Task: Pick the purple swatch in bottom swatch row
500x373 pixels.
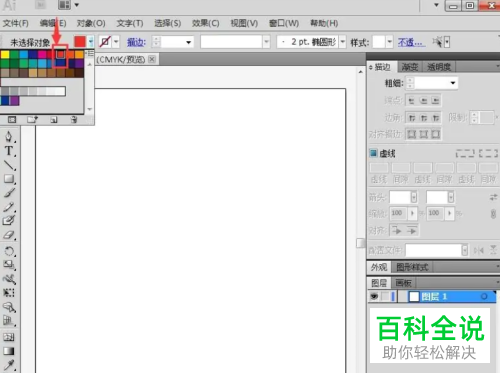Action: (14, 100)
